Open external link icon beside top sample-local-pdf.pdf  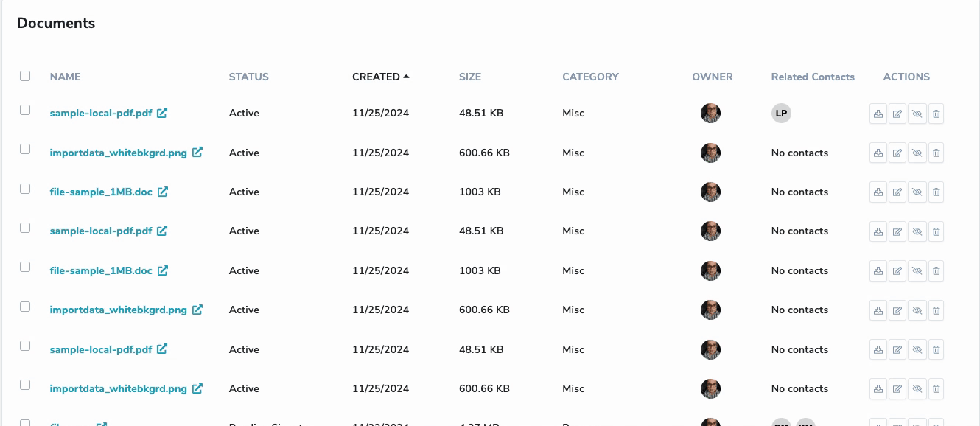(162, 113)
